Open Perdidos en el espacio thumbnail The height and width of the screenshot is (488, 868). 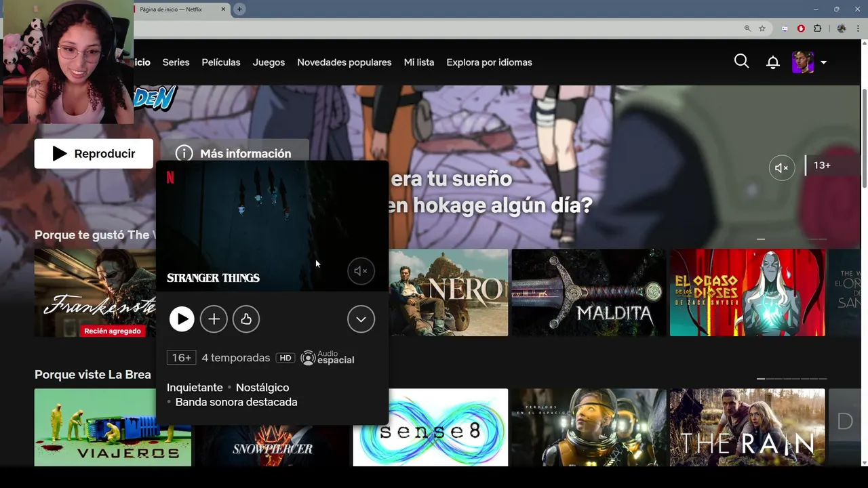coord(589,427)
